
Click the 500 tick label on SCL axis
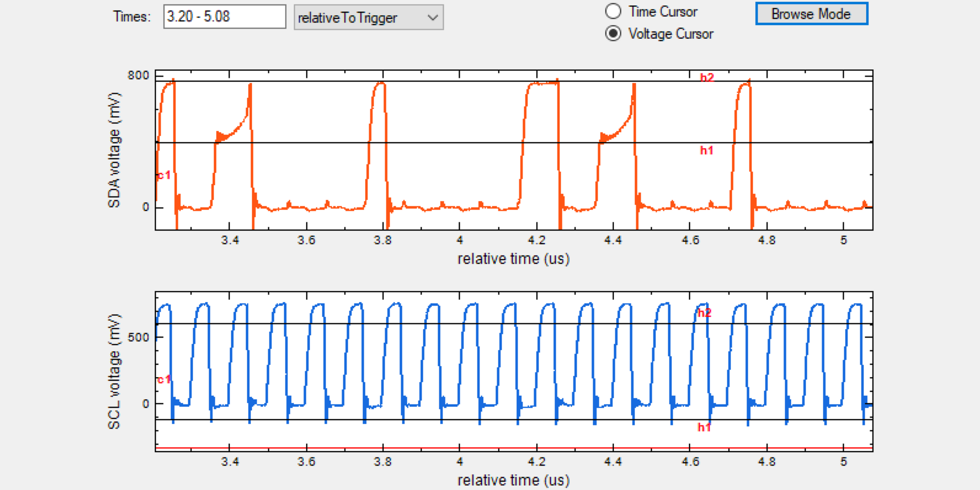[x=138, y=337]
